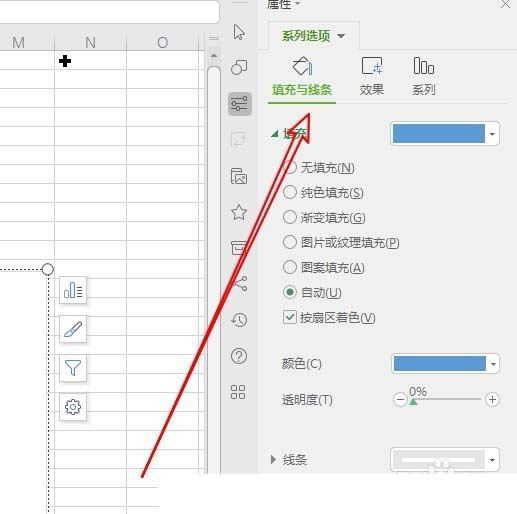Click the chart elements button beside chart

(x=73, y=290)
